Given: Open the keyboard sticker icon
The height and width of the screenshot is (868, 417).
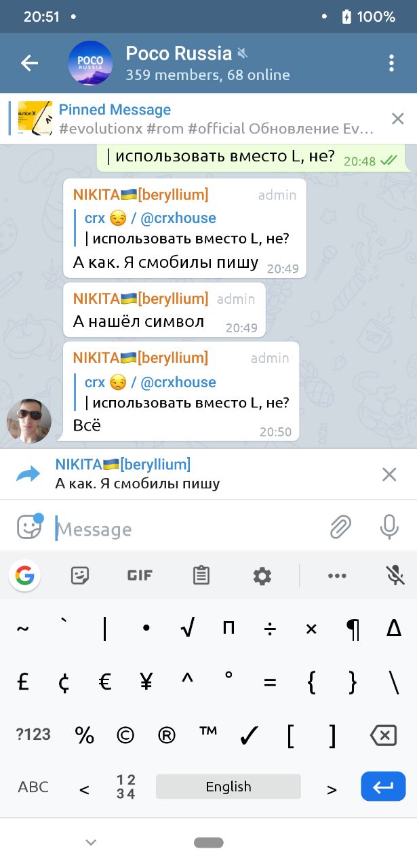Looking at the screenshot, I should (80, 576).
